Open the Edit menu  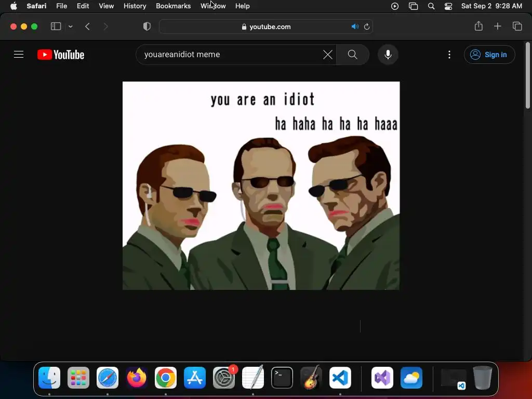[x=83, y=6]
